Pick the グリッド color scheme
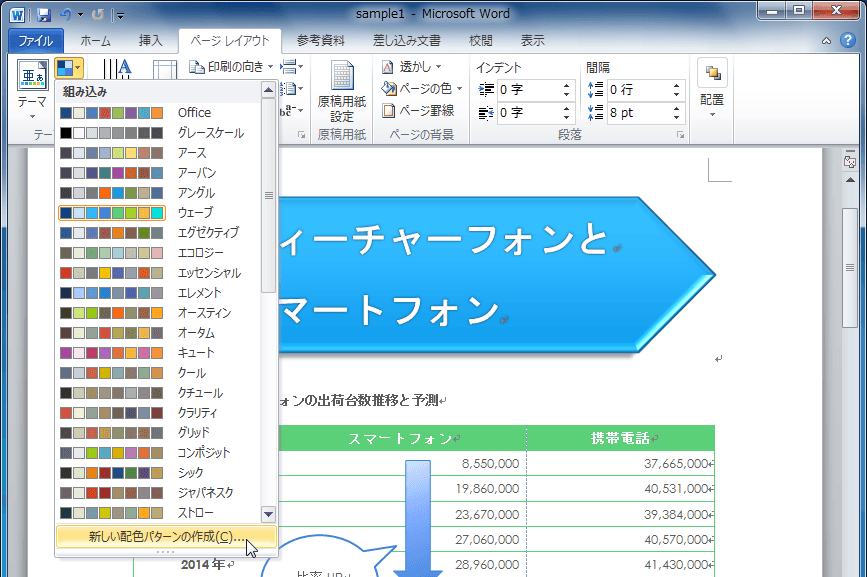 (159, 432)
